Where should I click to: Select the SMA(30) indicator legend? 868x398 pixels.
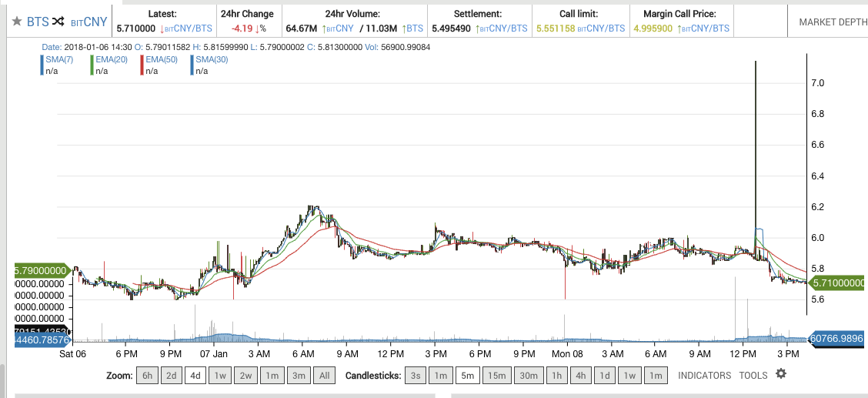[x=212, y=60]
